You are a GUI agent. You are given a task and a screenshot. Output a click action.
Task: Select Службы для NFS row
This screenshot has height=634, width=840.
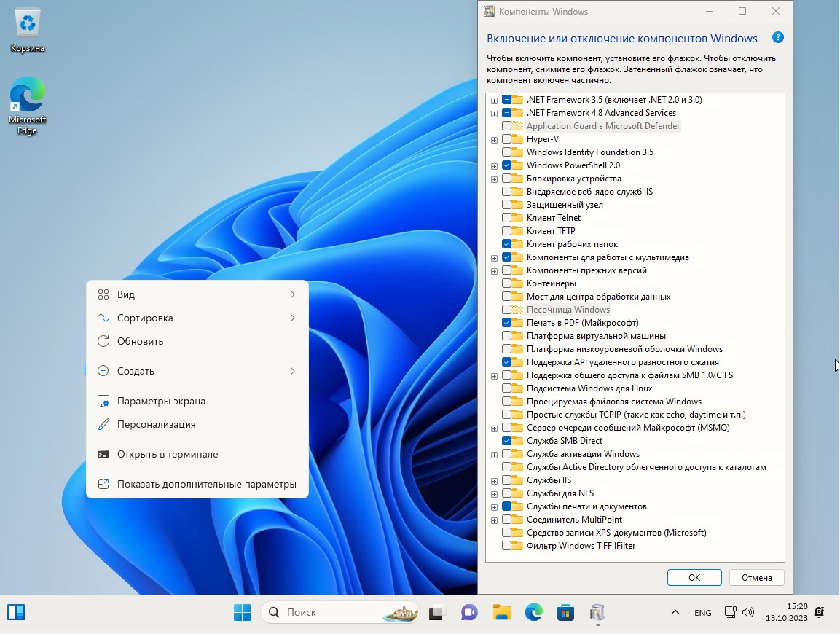(x=560, y=493)
